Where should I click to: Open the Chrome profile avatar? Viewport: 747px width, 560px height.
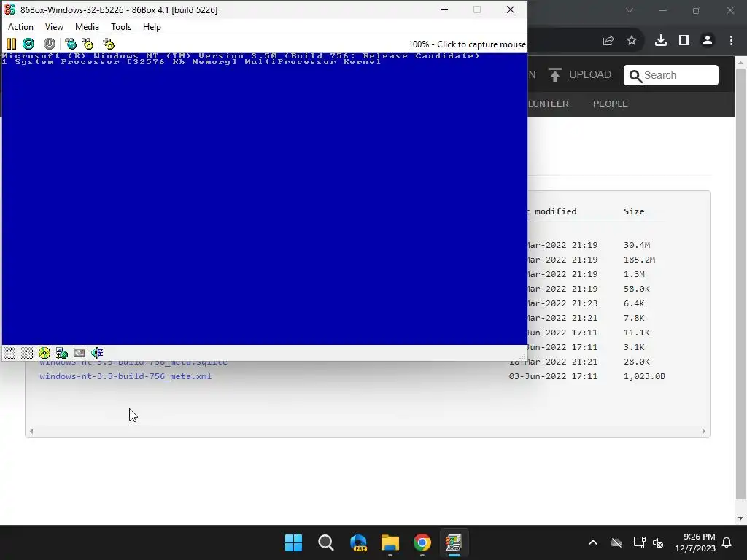[x=708, y=41]
